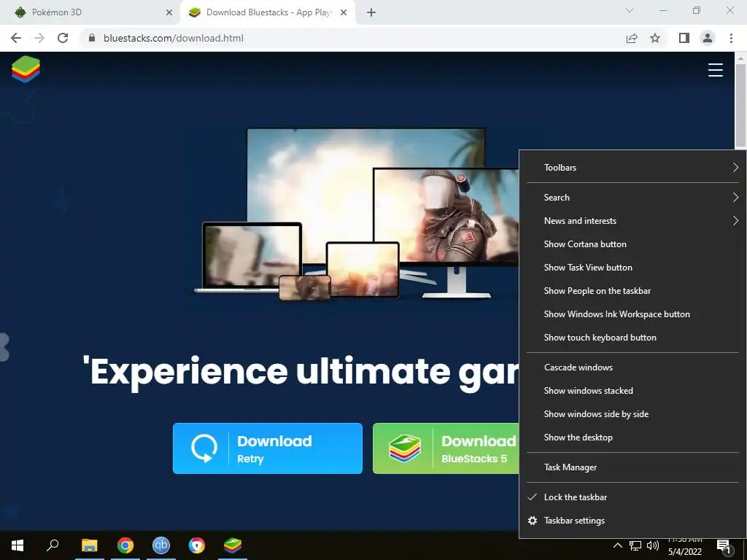Open the tab search chevron

[630, 10]
